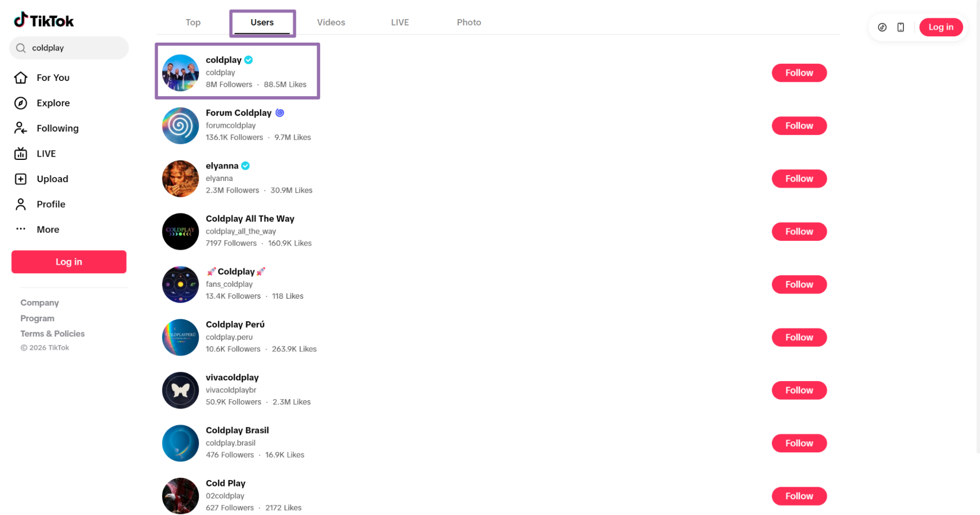
Task: Switch to the Users tab
Action: coord(262,22)
